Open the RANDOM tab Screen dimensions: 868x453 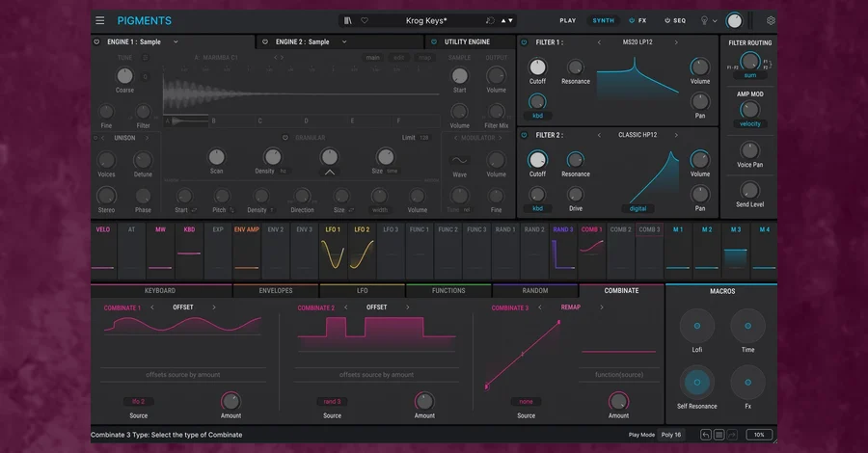pos(534,291)
